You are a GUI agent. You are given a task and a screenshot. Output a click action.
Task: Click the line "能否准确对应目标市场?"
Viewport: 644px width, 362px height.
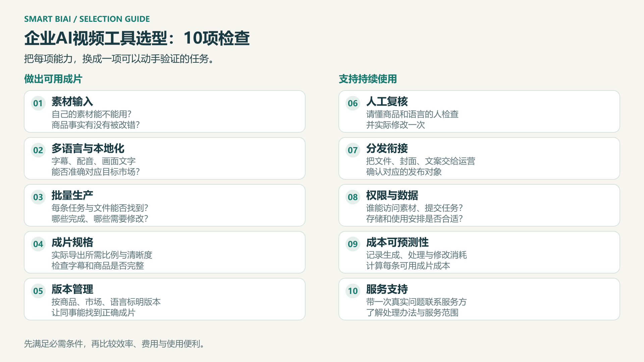96,172
